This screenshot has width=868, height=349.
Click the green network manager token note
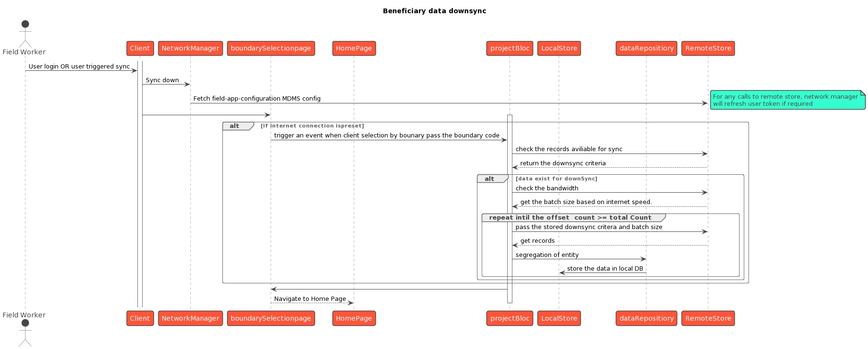pyautogui.click(x=786, y=100)
